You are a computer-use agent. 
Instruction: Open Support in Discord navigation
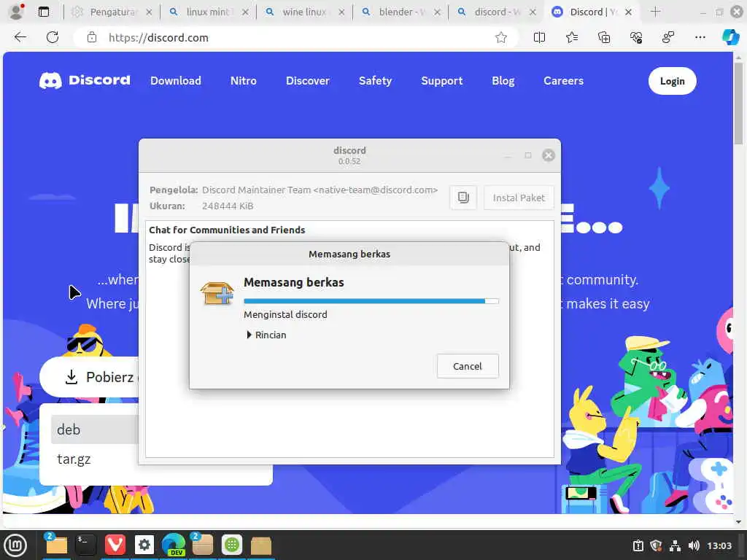tap(442, 81)
